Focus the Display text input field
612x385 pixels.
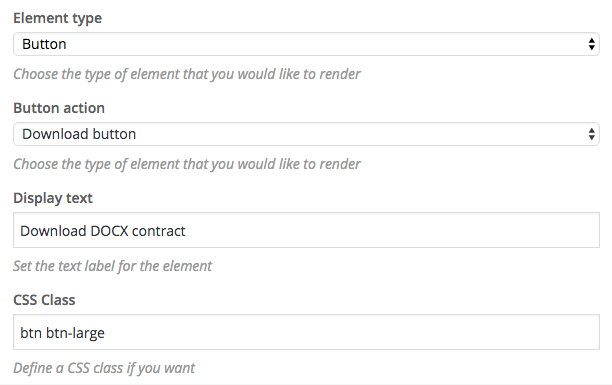click(306, 230)
